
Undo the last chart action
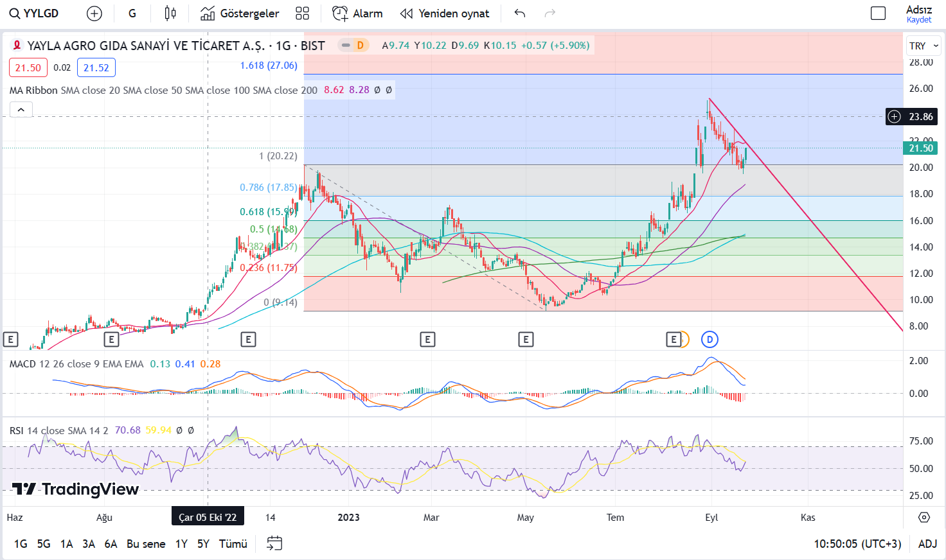point(520,13)
